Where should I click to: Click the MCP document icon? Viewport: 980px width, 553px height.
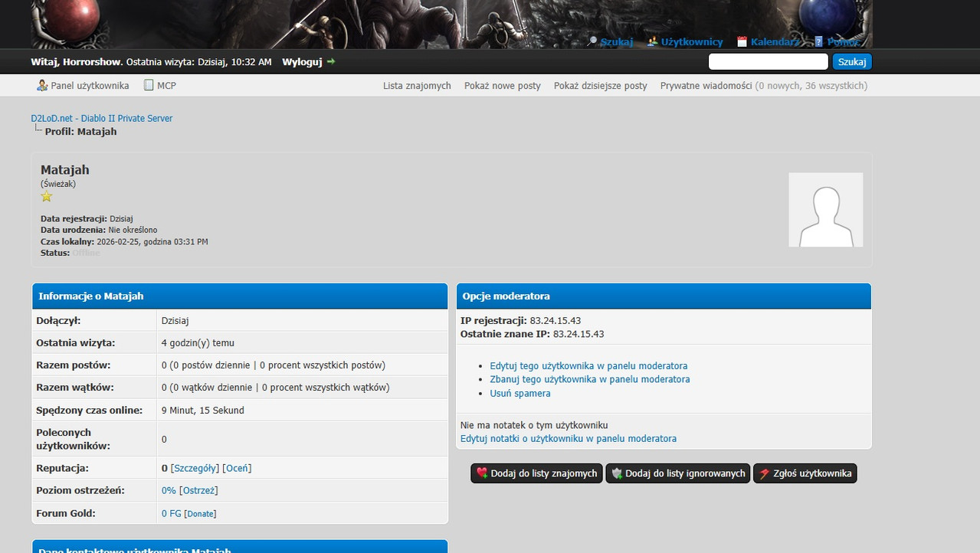pos(149,85)
